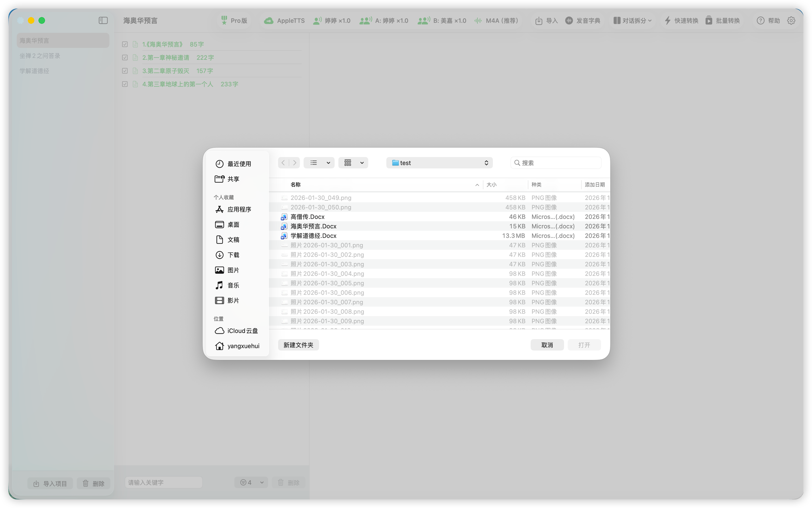The width and height of the screenshot is (812, 508).
Task: Click 批量转换 batch convert
Action: (x=723, y=21)
